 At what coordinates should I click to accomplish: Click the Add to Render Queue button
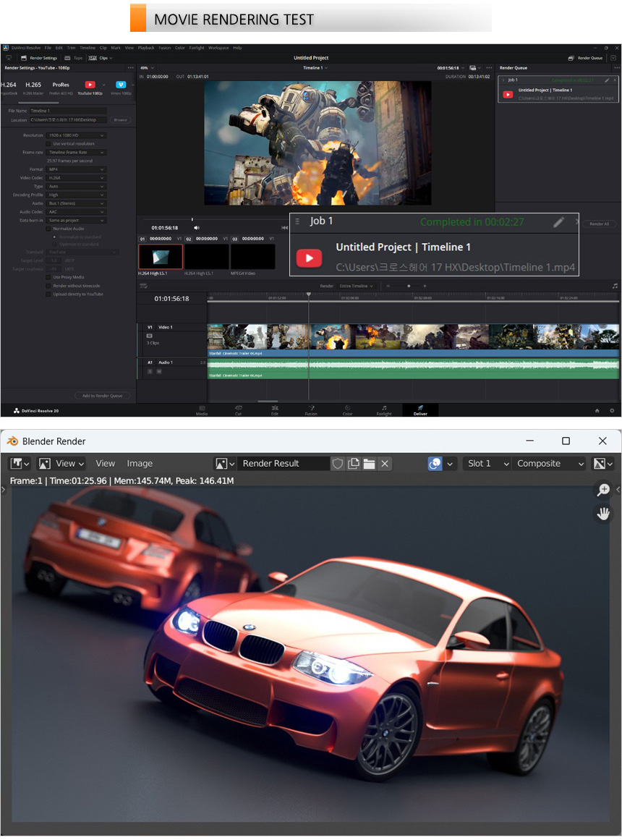click(103, 396)
